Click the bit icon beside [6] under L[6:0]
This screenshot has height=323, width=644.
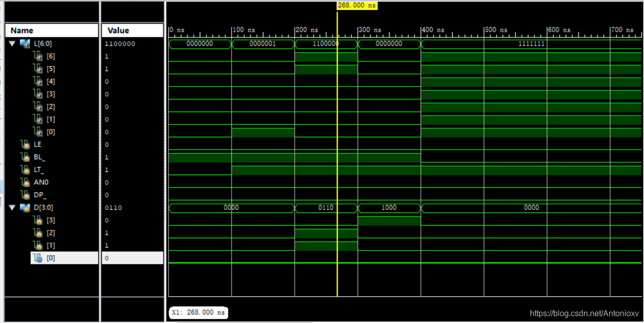tap(38, 56)
